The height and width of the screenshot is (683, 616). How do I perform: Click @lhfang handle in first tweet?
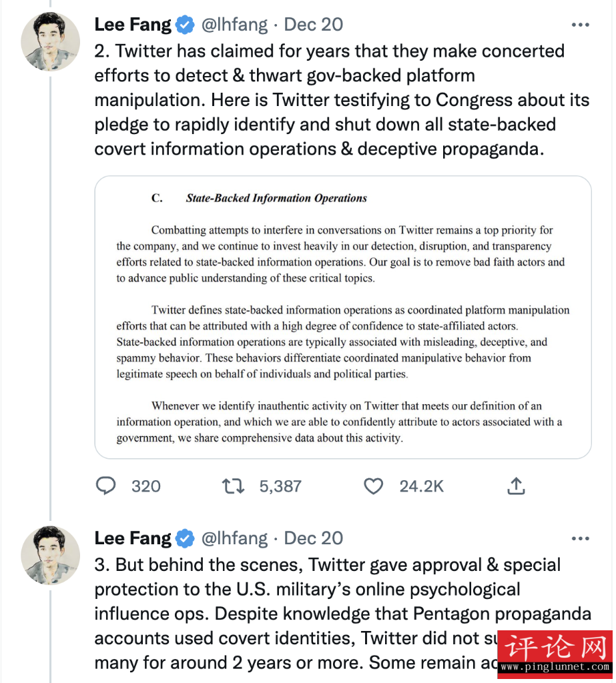click(x=234, y=25)
